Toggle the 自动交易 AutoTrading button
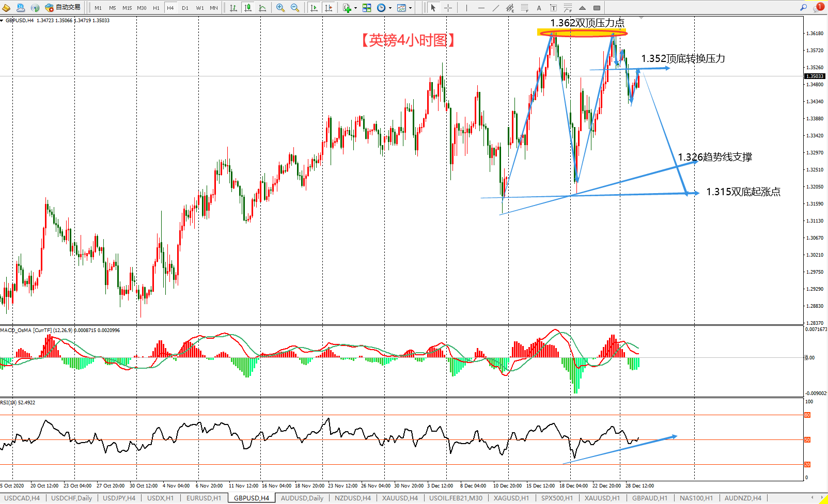 [x=63, y=8]
